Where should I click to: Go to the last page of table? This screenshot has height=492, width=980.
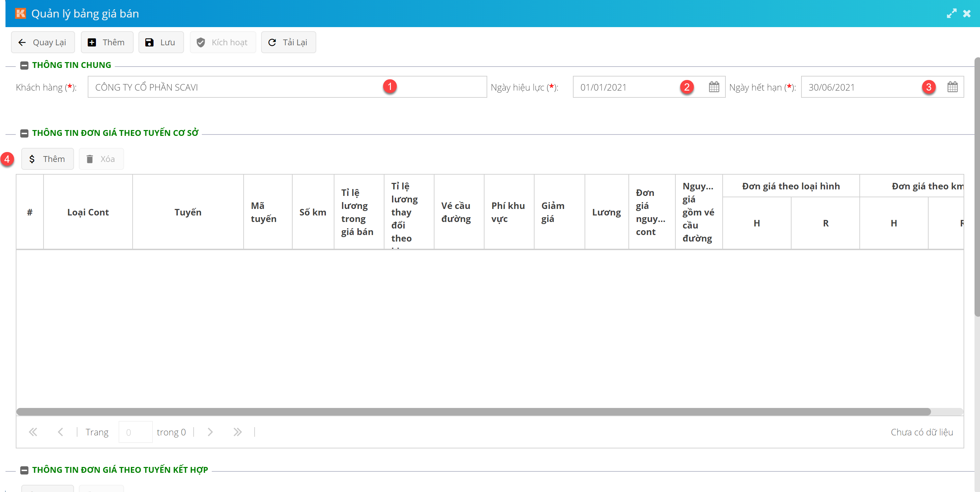[237, 432]
